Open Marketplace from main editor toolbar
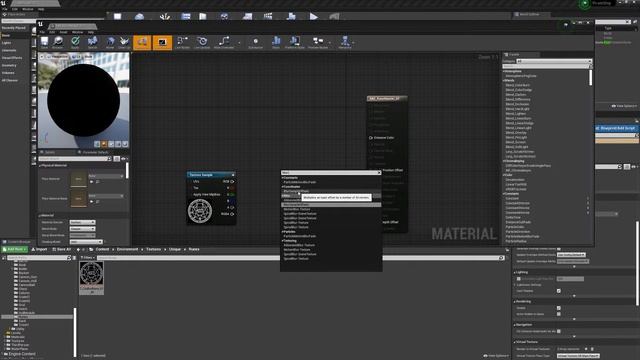640x360 pixels. (x=202, y=16)
